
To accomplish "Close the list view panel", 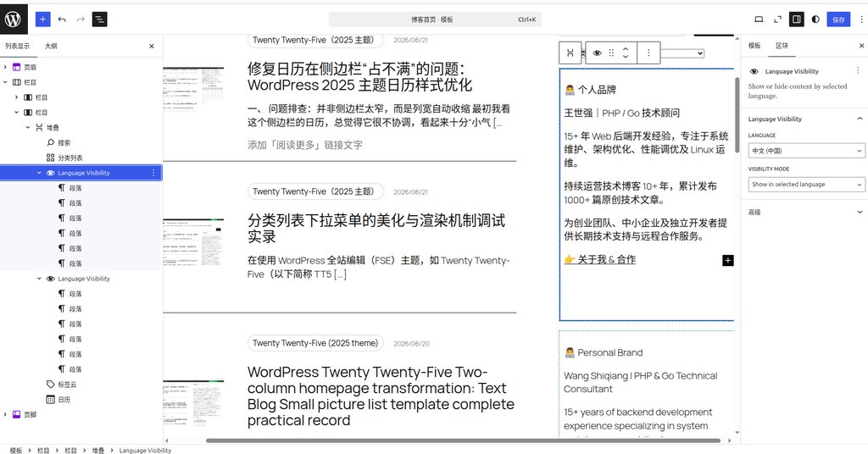I will coord(152,46).
